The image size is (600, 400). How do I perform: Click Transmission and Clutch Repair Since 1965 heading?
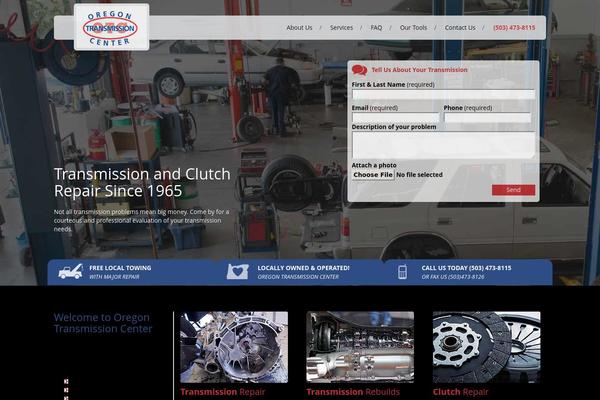coord(142,182)
